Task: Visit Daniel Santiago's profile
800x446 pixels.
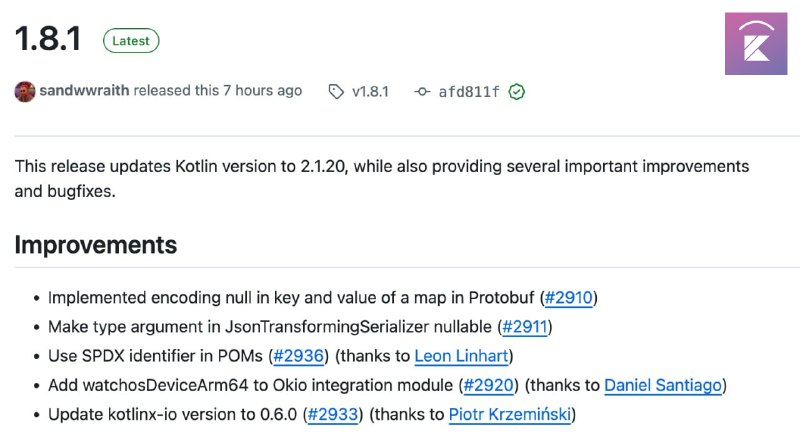Action: click(x=663, y=385)
